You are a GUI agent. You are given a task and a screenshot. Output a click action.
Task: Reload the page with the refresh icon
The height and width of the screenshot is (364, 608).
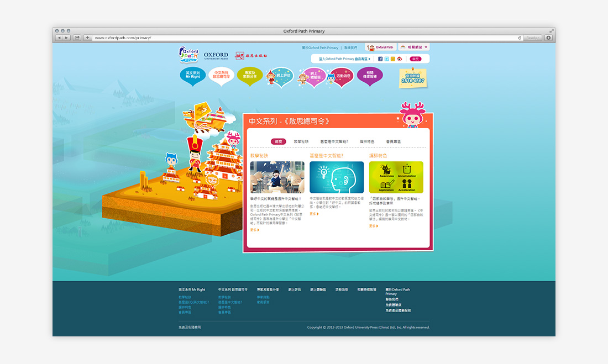coord(520,38)
